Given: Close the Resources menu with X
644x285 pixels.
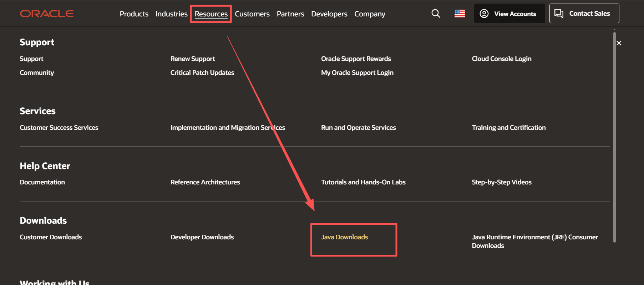Looking at the screenshot, I should pos(619,43).
